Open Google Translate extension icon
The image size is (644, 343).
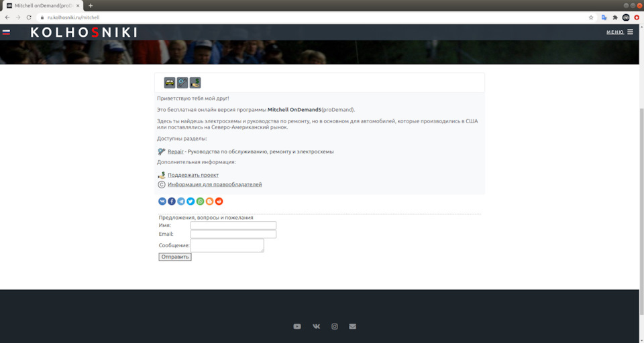coord(604,17)
